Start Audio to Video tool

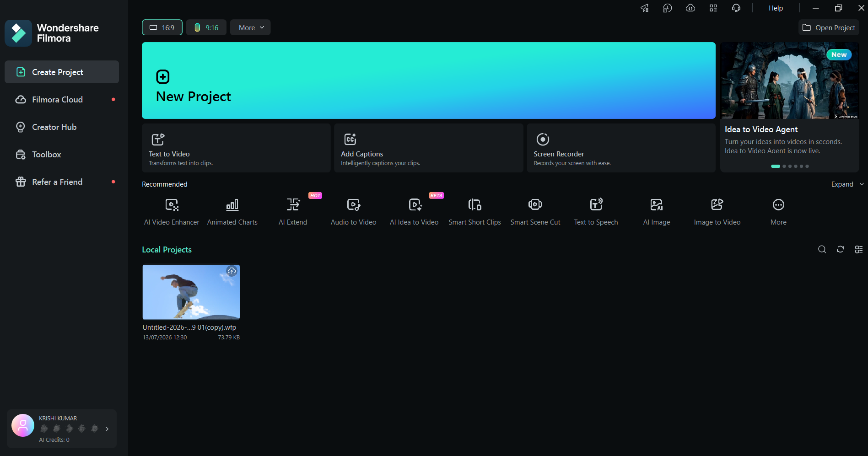pyautogui.click(x=354, y=211)
